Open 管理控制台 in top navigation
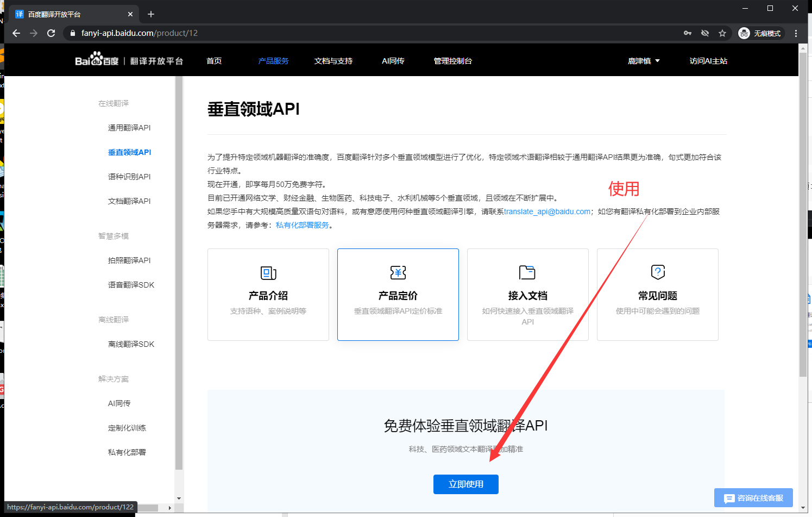812x517 pixels. [x=452, y=61]
